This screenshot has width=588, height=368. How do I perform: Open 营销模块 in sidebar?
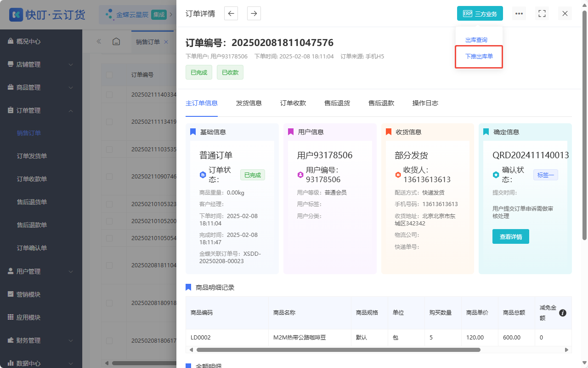pyautogui.click(x=41, y=294)
